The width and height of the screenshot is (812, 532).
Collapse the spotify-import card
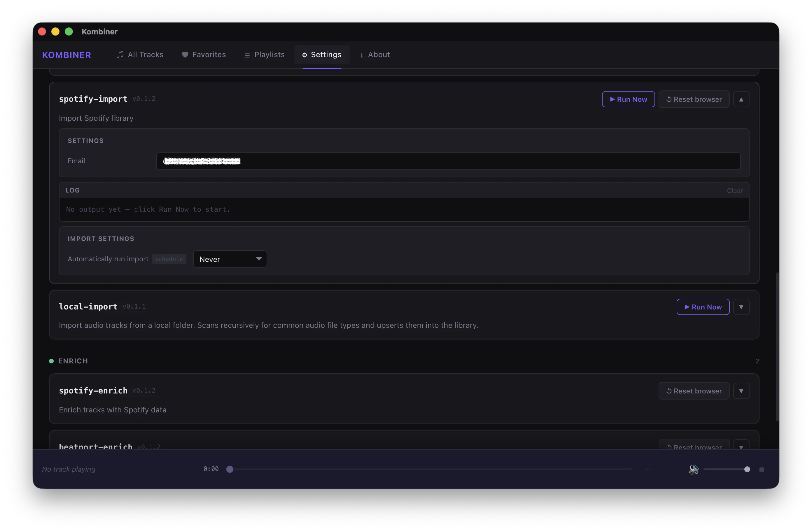(741, 99)
